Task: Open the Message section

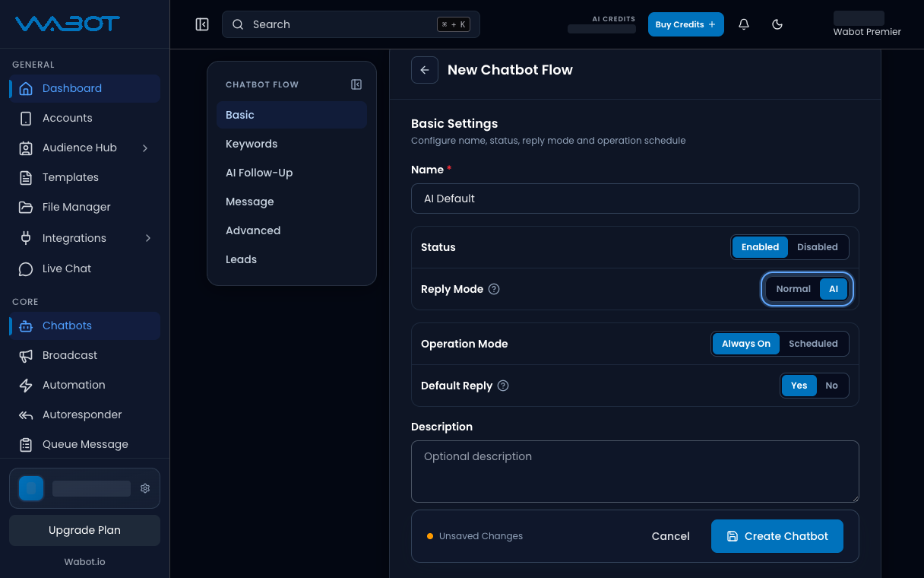Action: coord(292,202)
